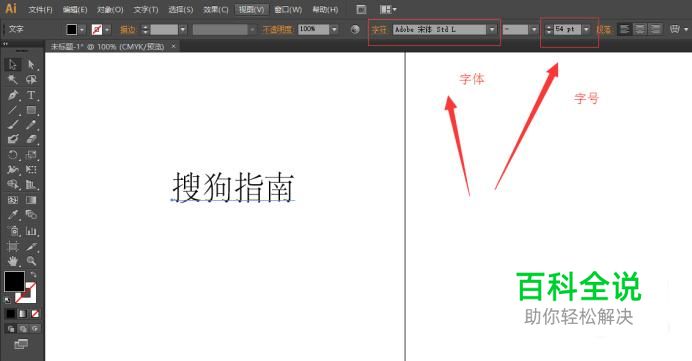Select the Direct Selection tool (white arrow)

[31, 65]
